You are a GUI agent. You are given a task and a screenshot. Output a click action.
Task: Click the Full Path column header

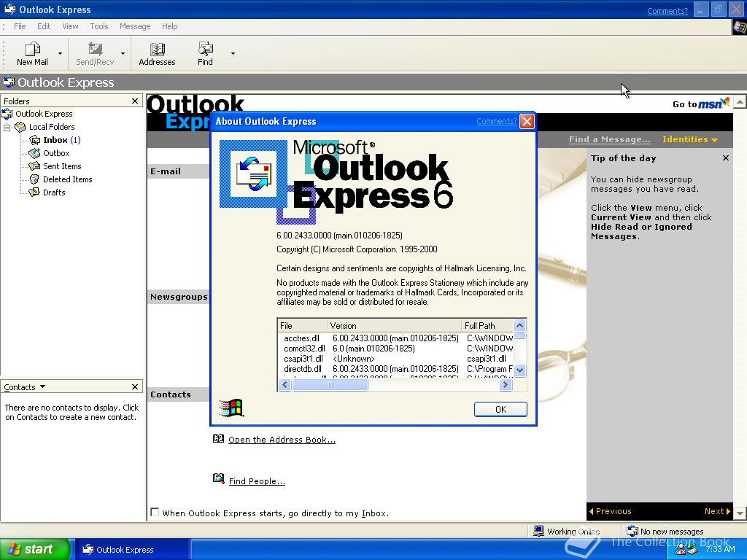coord(488,326)
